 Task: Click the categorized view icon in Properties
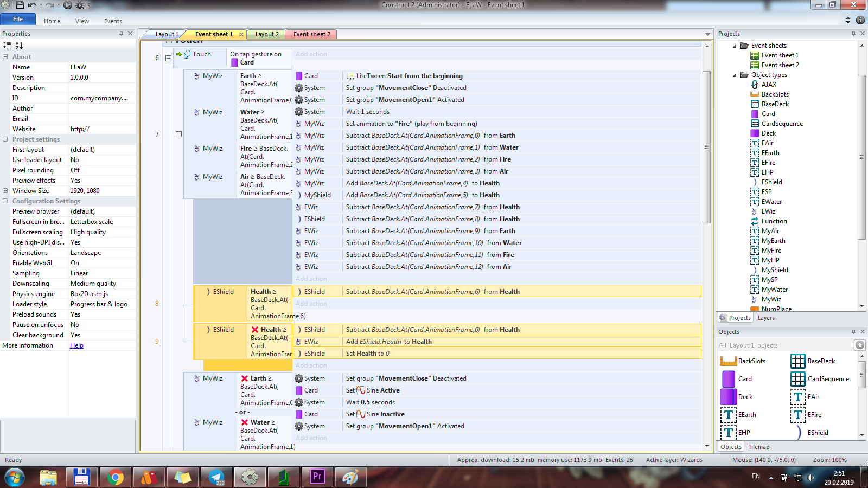pyautogui.click(x=7, y=46)
